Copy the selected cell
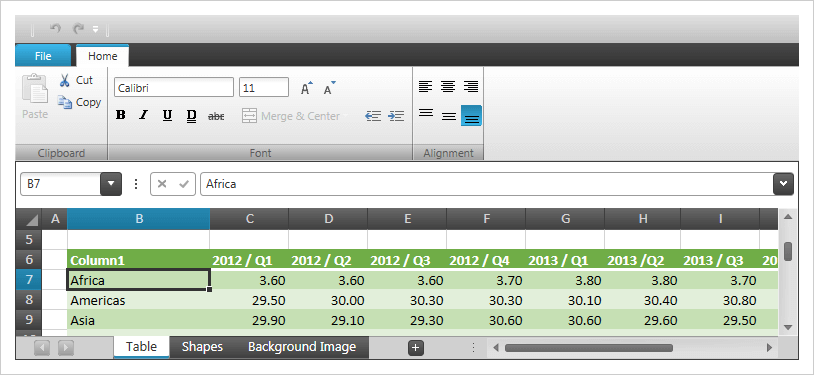Image resolution: width=814 pixels, height=375 pixels. [79, 102]
